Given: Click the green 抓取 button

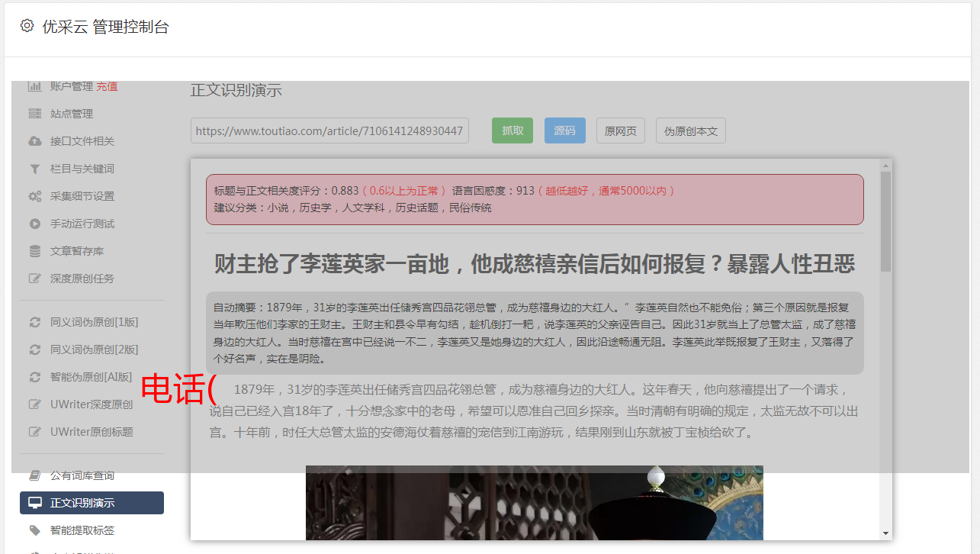Looking at the screenshot, I should (x=512, y=130).
